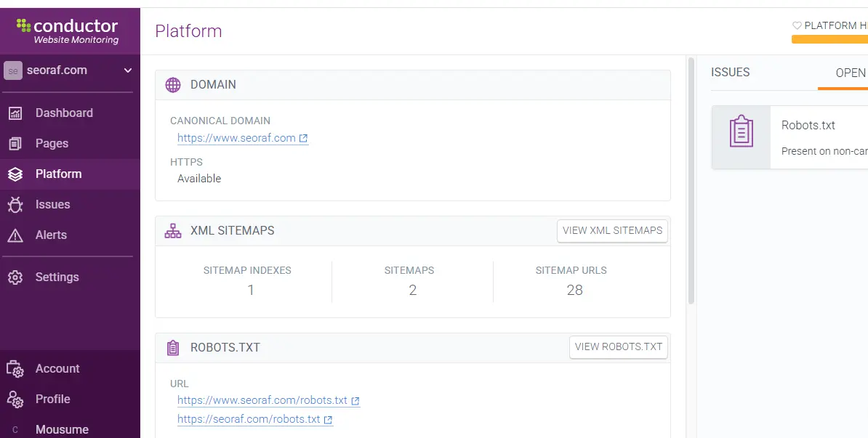
Task: Click the HTTPS Available status text
Action: (x=198, y=179)
